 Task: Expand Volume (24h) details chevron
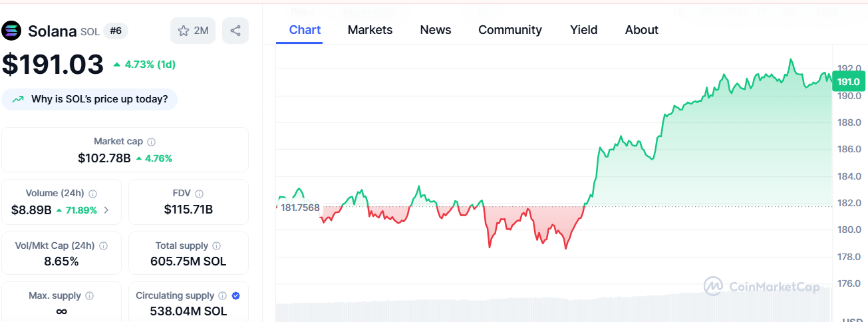[106, 210]
